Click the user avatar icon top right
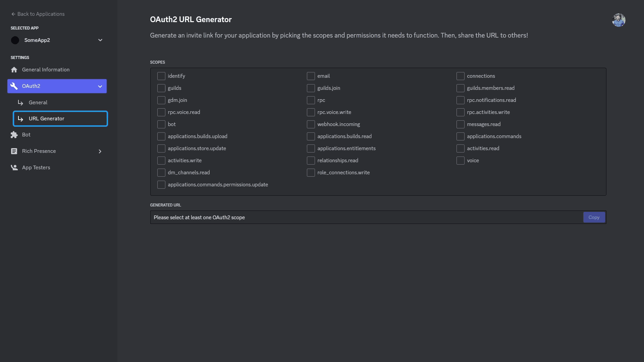Viewport: 644px width, 362px height. [x=619, y=19]
